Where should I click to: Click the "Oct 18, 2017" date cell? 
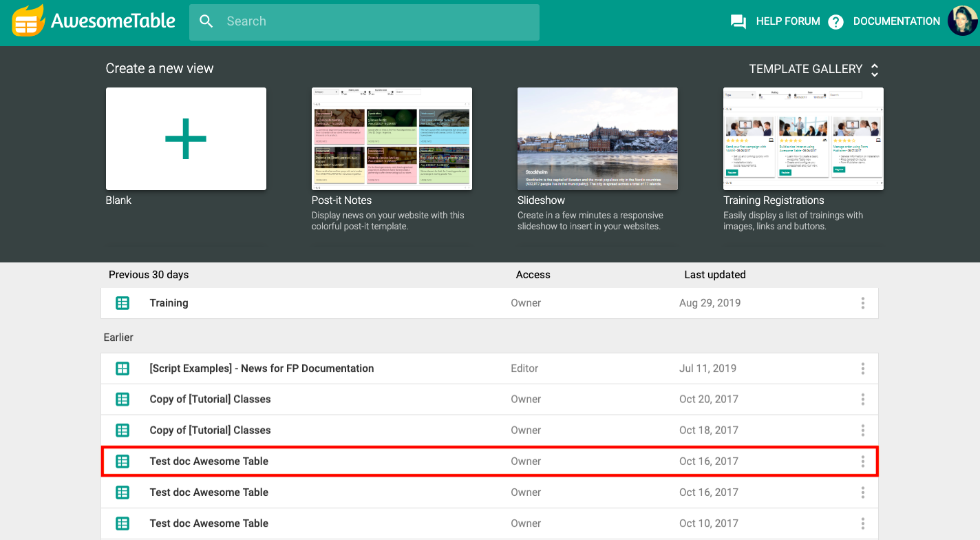point(708,430)
